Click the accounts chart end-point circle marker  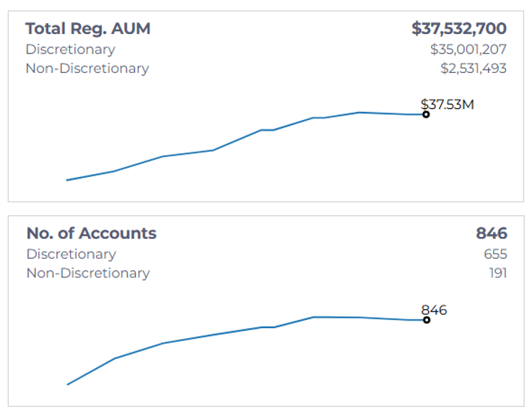tap(427, 320)
